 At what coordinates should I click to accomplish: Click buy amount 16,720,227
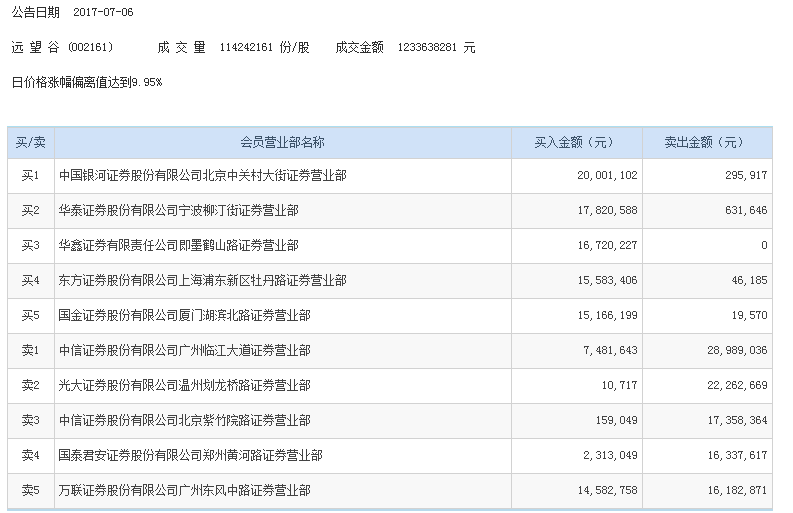[607, 245]
